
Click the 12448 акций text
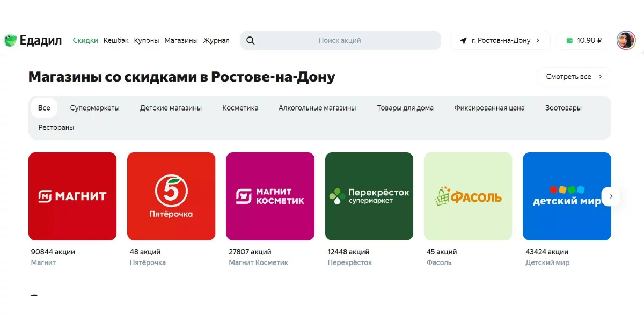[349, 252]
